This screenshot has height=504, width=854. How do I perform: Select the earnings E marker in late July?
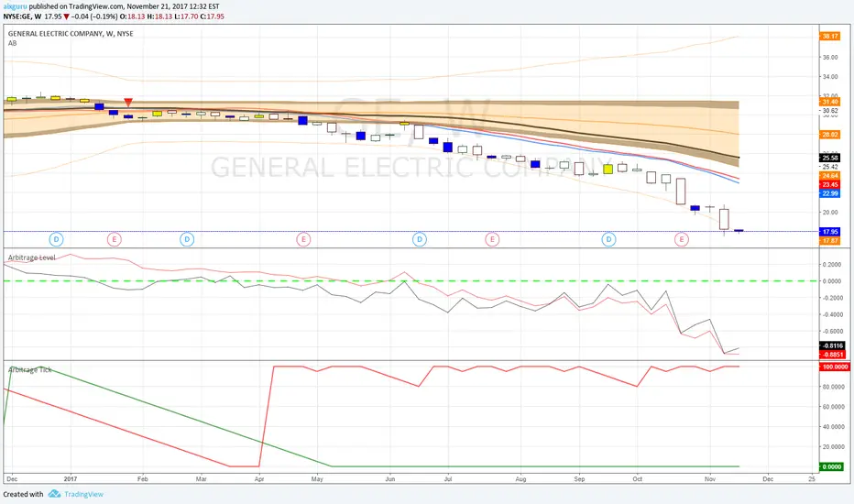click(492, 239)
